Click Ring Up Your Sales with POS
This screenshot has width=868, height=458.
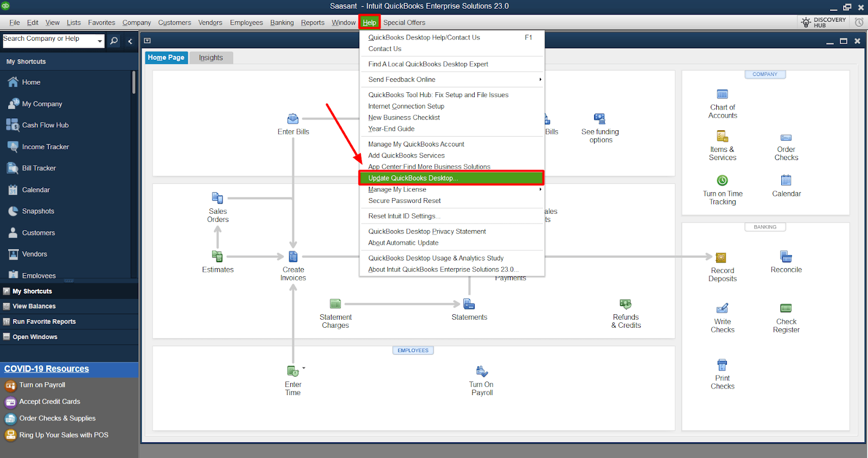click(64, 435)
